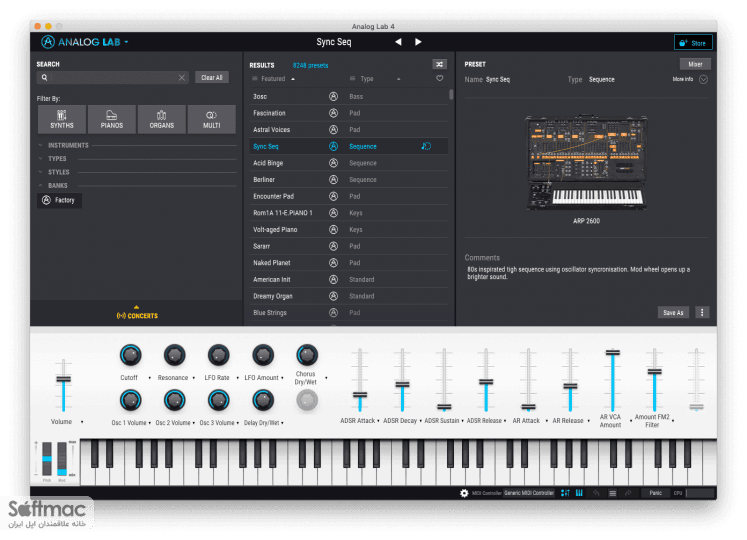Click the AR VCA Amount slider
Viewport: 747px width, 540px height.
pyautogui.click(x=612, y=380)
